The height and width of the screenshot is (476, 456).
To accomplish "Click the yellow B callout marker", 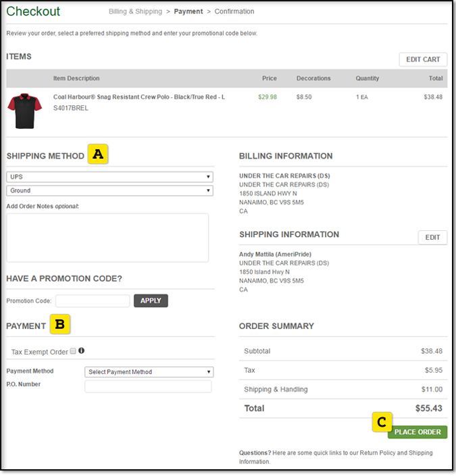I will click(x=60, y=325).
